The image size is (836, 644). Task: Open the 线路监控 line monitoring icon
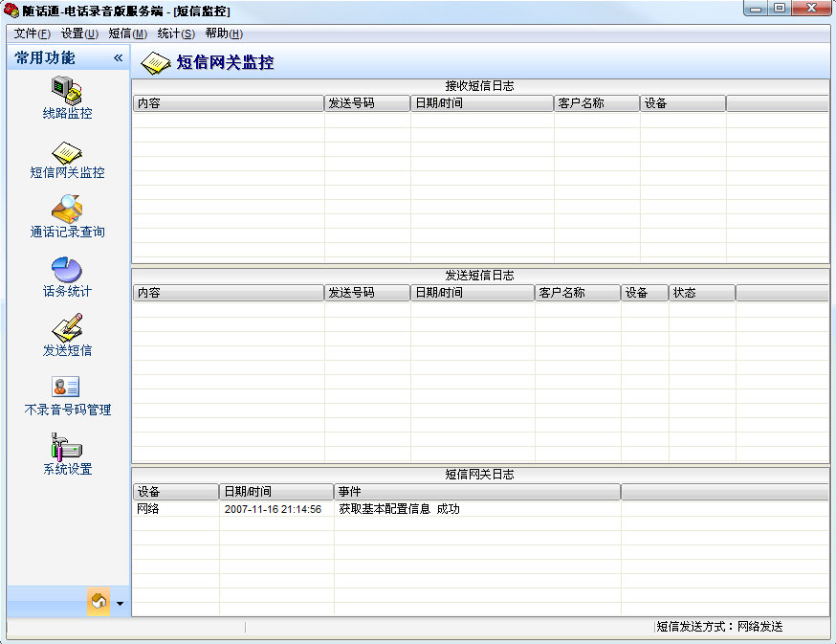click(67, 90)
